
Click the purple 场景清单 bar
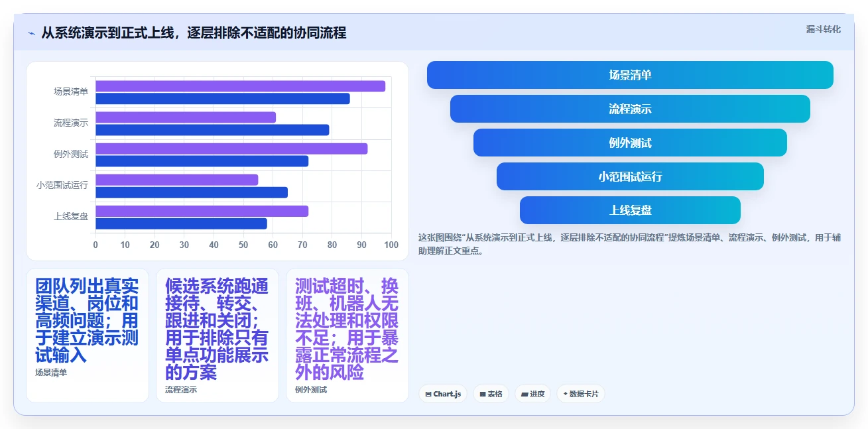240,86
